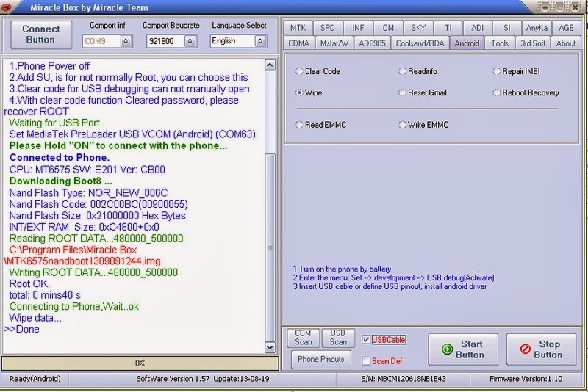
Task: Switch to the Android tab
Action: pos(467,43)
